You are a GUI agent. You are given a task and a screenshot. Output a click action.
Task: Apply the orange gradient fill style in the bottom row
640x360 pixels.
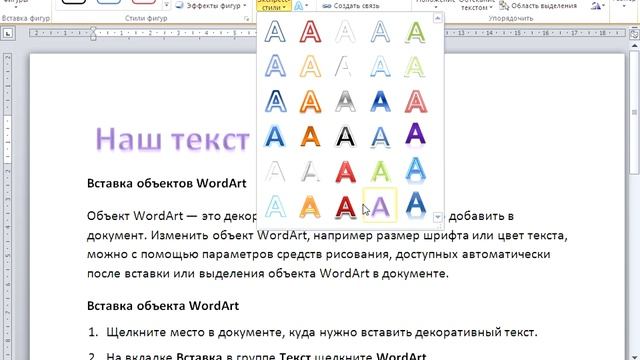coord(310,207)
